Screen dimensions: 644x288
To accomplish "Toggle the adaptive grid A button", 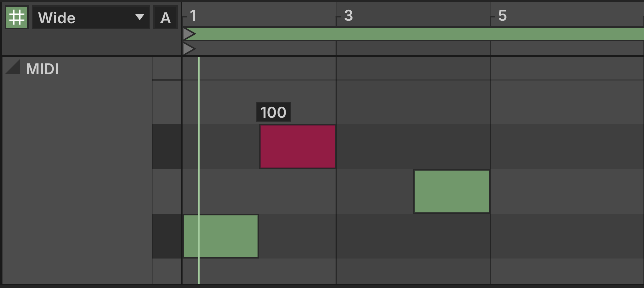I will (x=166, y=18).
